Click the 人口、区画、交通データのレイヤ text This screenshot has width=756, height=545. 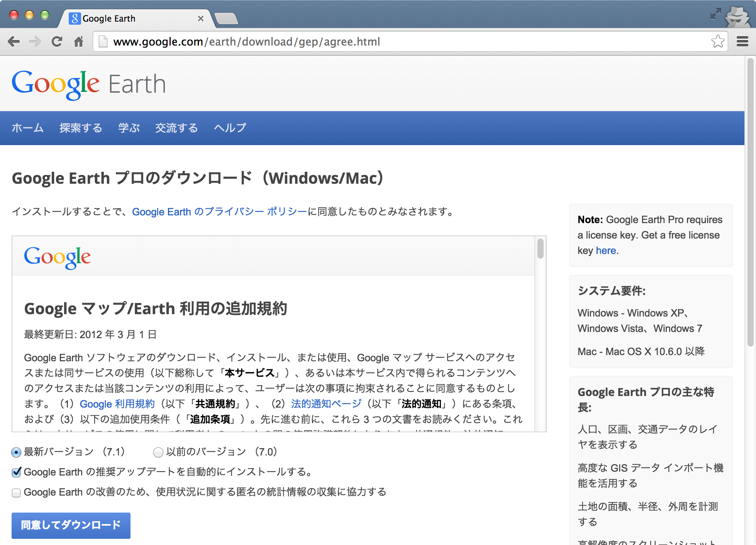click(648, 437)
